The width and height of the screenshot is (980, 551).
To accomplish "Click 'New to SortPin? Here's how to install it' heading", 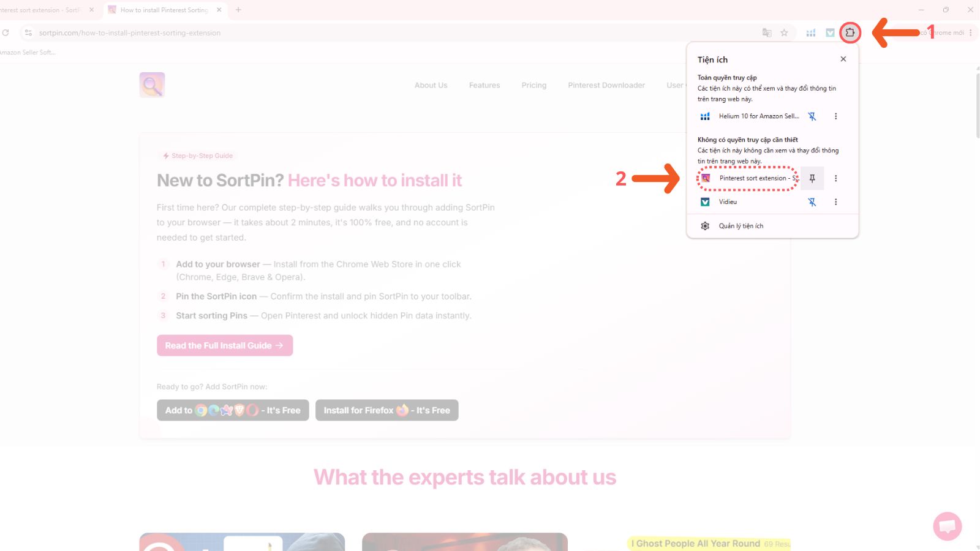I will [309, 181].
